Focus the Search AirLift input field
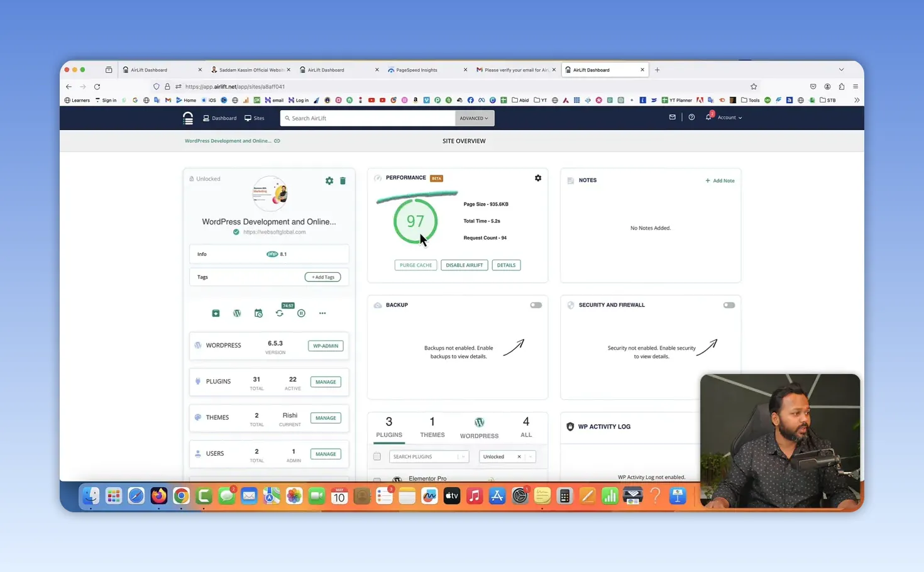This screenshot has width=924, height=572. coord(368,118)
